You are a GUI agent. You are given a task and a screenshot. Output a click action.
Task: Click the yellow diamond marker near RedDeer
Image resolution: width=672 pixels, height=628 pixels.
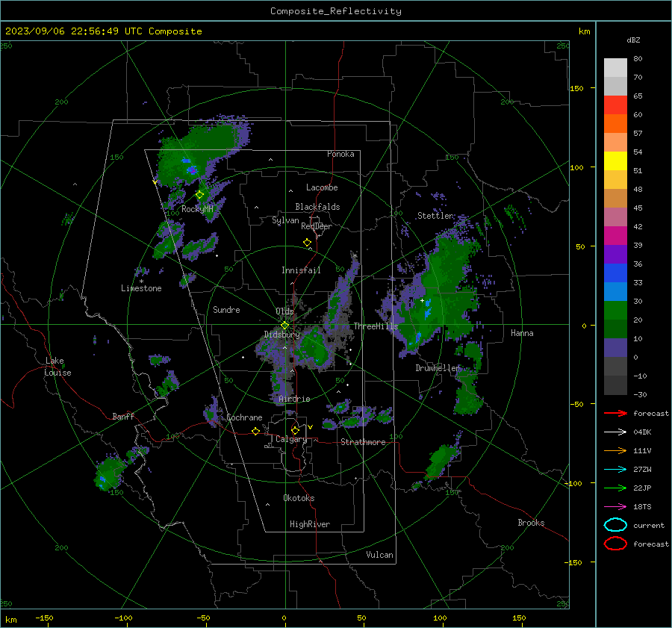307,243
